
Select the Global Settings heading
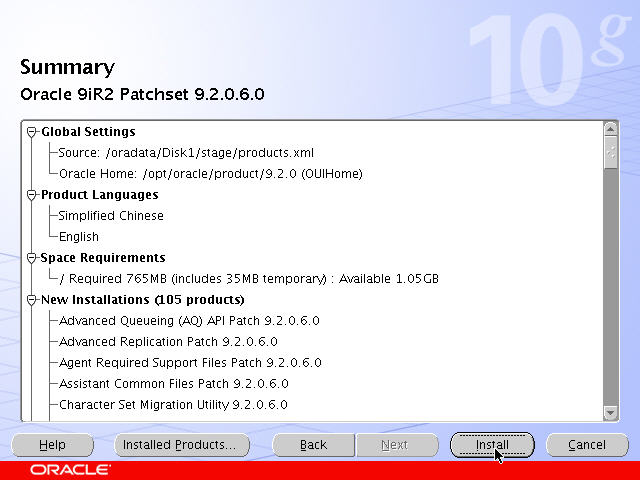89,132
